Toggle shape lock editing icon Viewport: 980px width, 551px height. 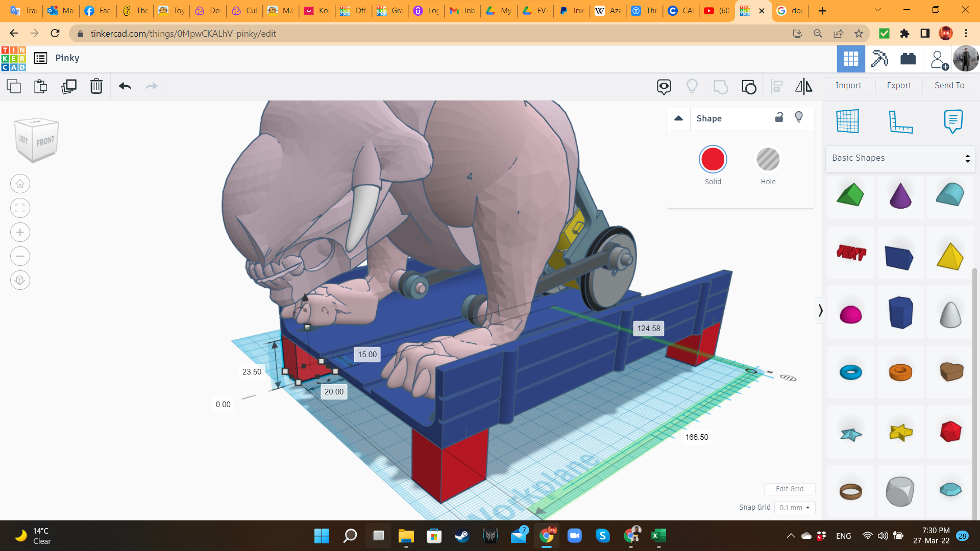779,117
